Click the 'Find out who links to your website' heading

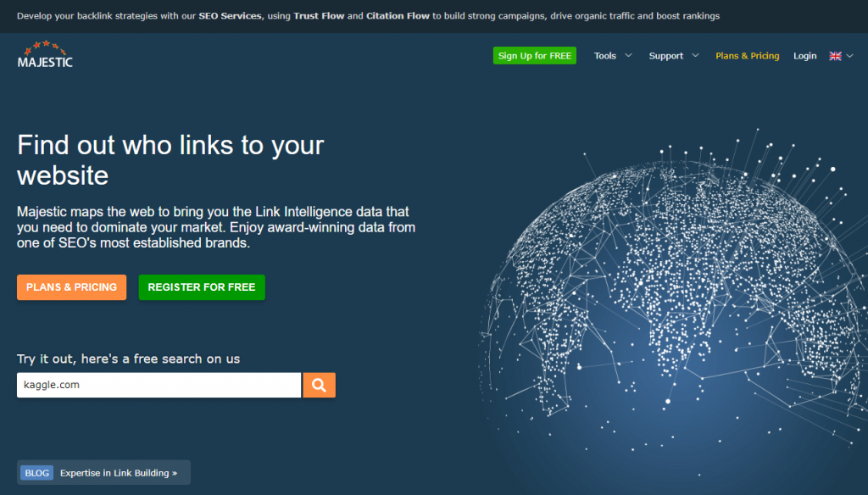[170, 160]
